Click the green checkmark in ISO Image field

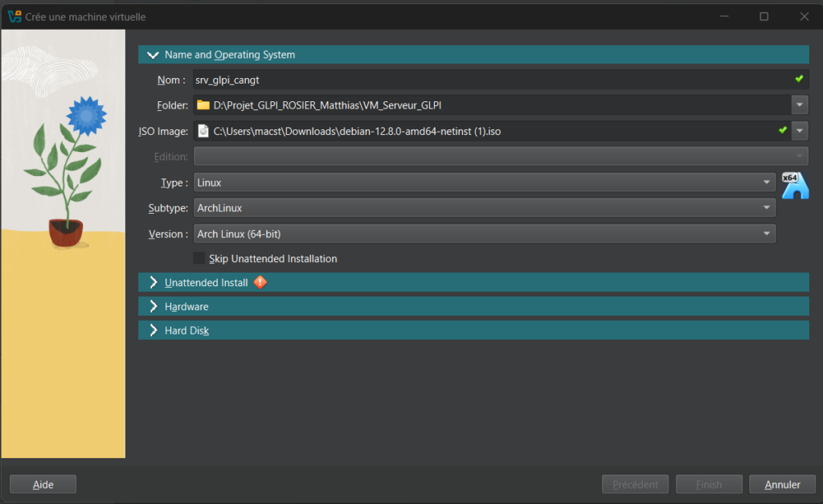[783, 130]
